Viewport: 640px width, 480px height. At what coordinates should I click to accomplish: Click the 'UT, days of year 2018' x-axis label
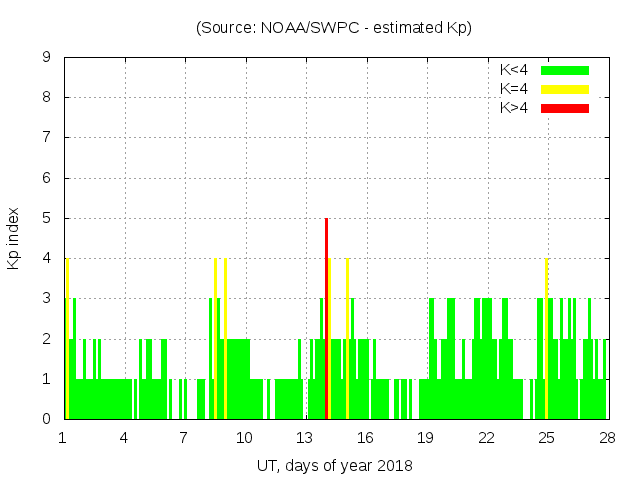click(334, 465)
